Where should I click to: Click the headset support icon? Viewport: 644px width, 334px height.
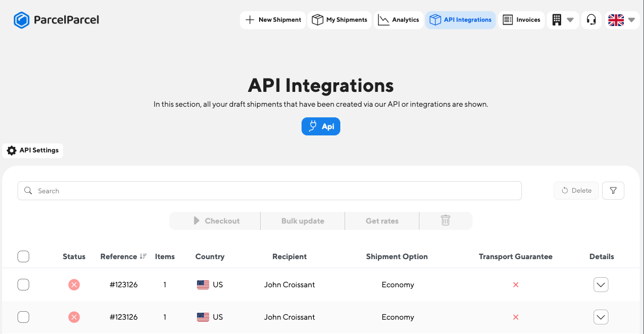click(591, 20)
